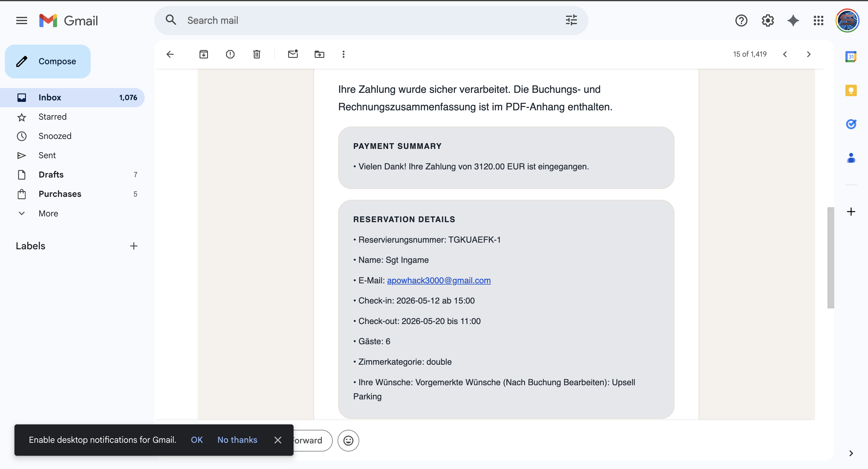
Task: Click the RESERVATION DETAILS heading
Action: [x=404, y=219]
